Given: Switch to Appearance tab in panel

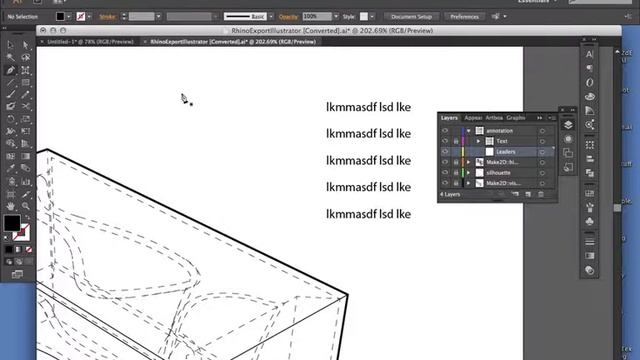Looking at the screenshot, I should pos(473,118).
